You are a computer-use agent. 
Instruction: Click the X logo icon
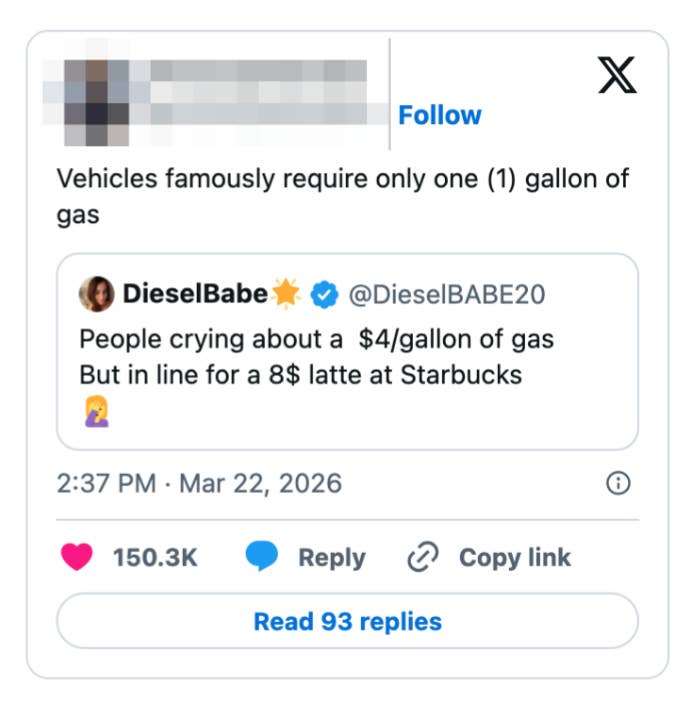(617, 75)
